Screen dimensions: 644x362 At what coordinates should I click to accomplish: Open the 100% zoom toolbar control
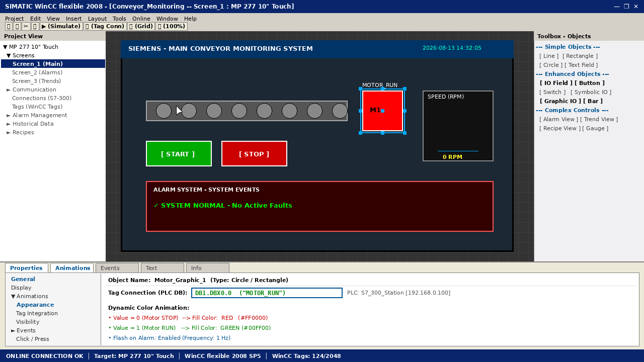click(172, 26)
